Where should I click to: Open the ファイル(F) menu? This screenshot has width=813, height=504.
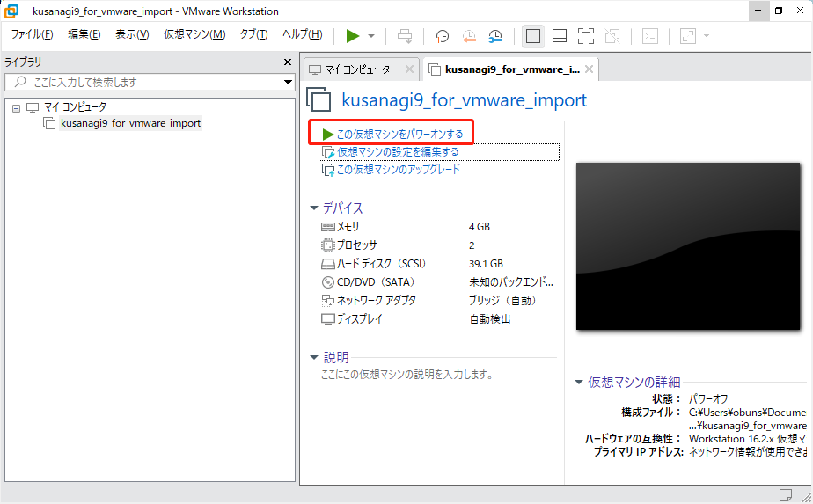tap(33, 34)
